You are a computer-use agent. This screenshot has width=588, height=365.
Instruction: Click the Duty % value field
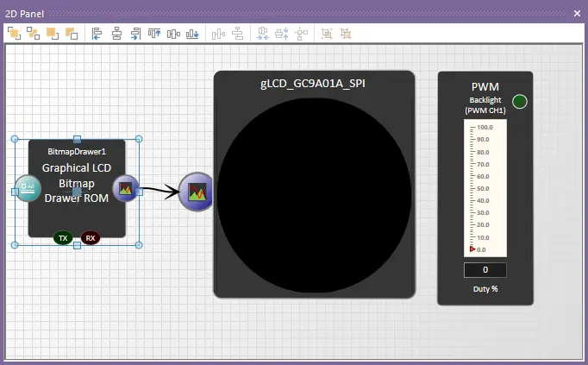pyautogui.click(x=485, y=270)
